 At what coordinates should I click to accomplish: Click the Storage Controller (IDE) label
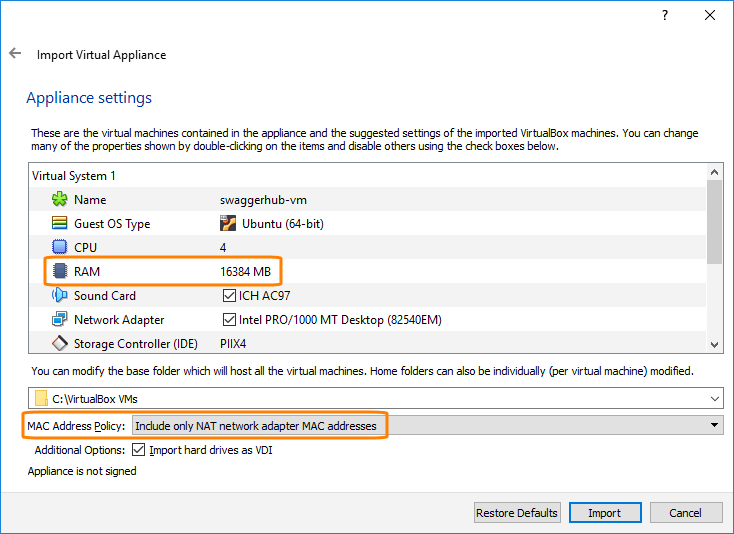136,344
